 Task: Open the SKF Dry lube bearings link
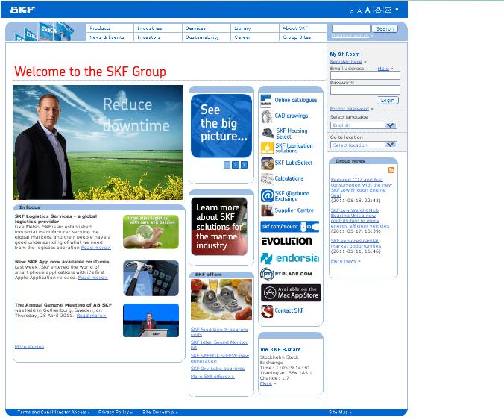pyautogui.click(x=218, y=369)
